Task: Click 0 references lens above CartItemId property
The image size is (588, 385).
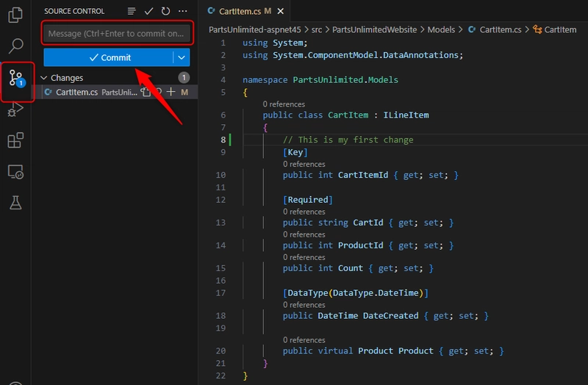Action: coord(304,164)
